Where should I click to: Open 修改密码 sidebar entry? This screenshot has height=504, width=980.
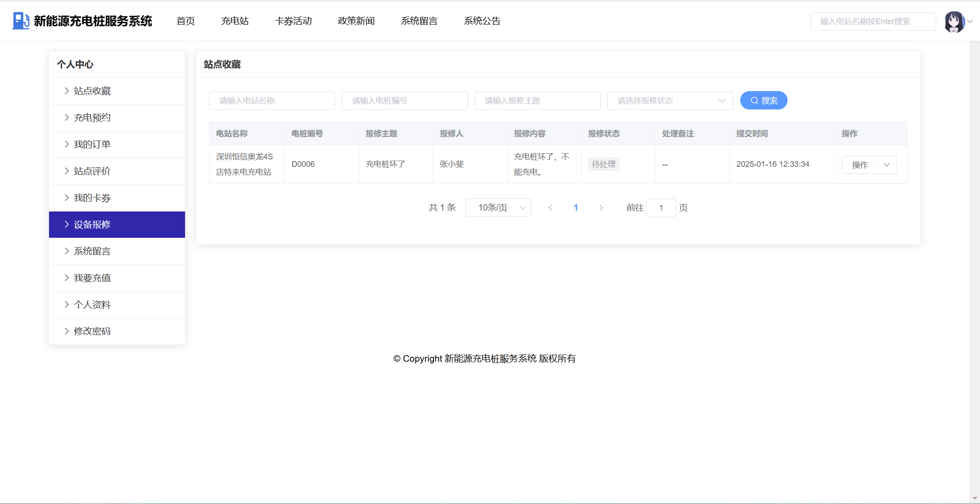(x=92, y=331)
